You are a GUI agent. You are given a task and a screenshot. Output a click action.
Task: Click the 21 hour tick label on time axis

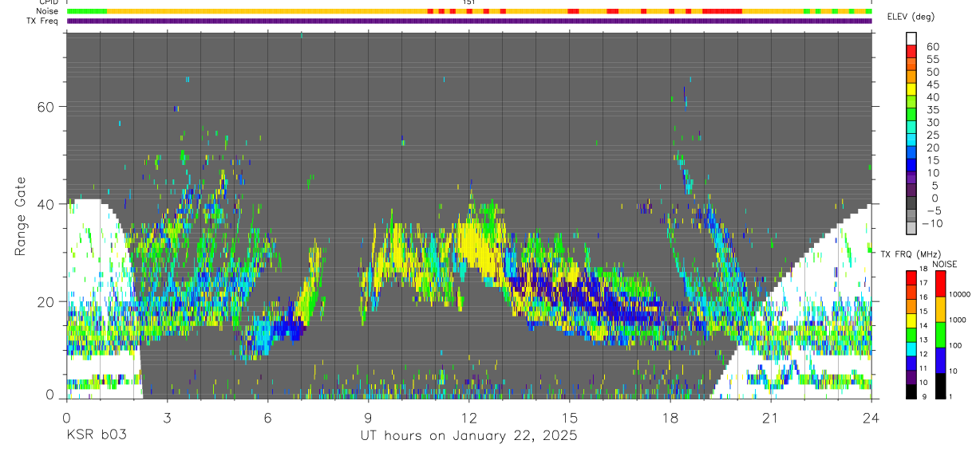pyautogui.click(x=771, y=417)
